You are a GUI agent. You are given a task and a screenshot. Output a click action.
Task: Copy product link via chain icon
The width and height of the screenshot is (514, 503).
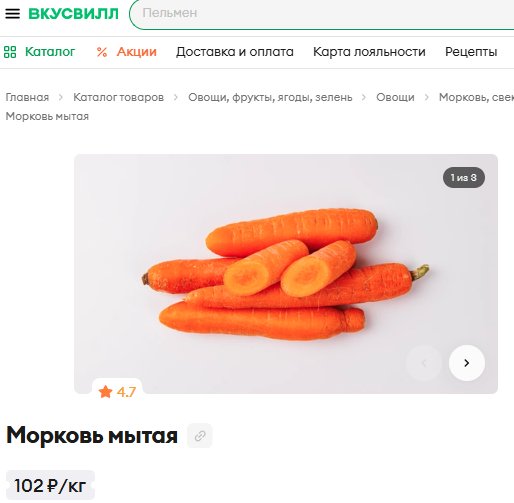click(200, 436)
